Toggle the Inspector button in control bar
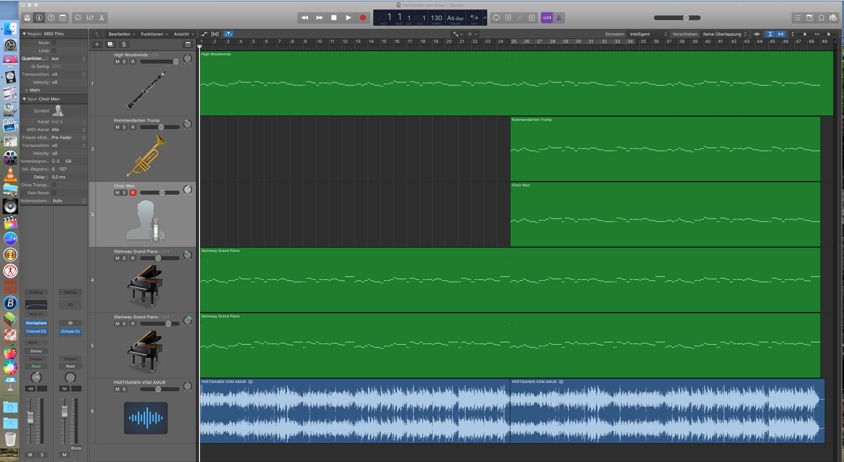 point(39,18)
